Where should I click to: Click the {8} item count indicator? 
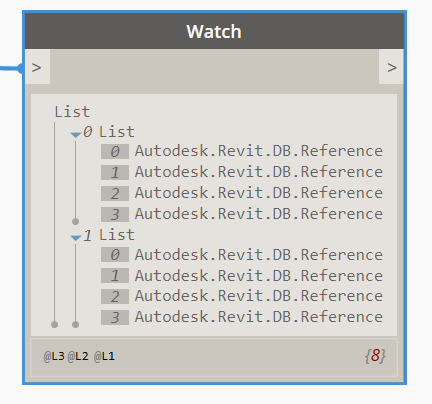[375, 356]
